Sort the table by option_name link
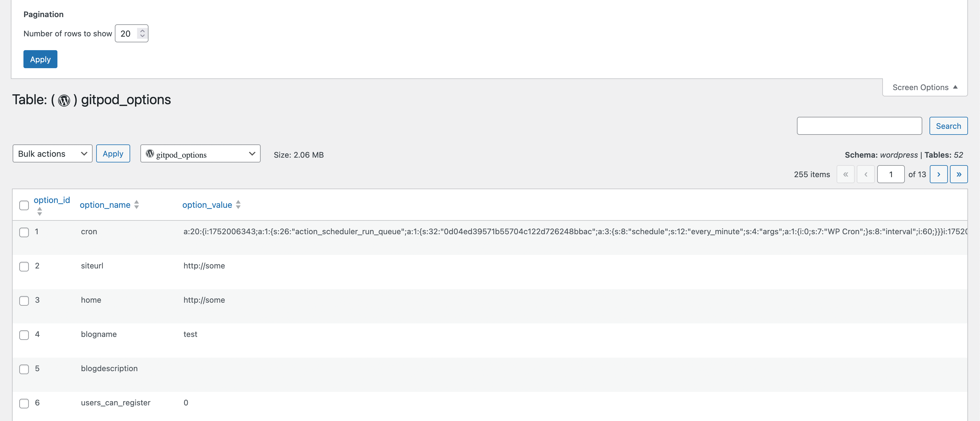The image size is (980, 421). click(105, 205)
